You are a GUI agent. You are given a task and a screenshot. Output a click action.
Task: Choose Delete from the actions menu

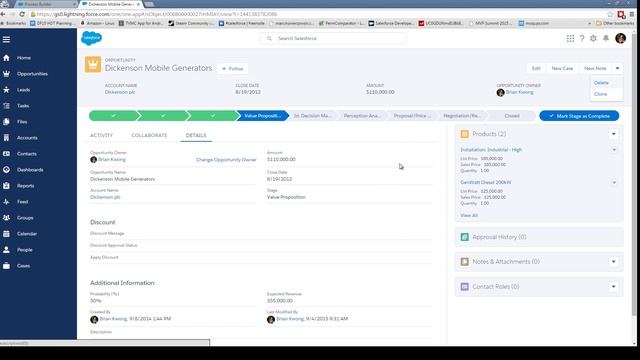(601, 83)
